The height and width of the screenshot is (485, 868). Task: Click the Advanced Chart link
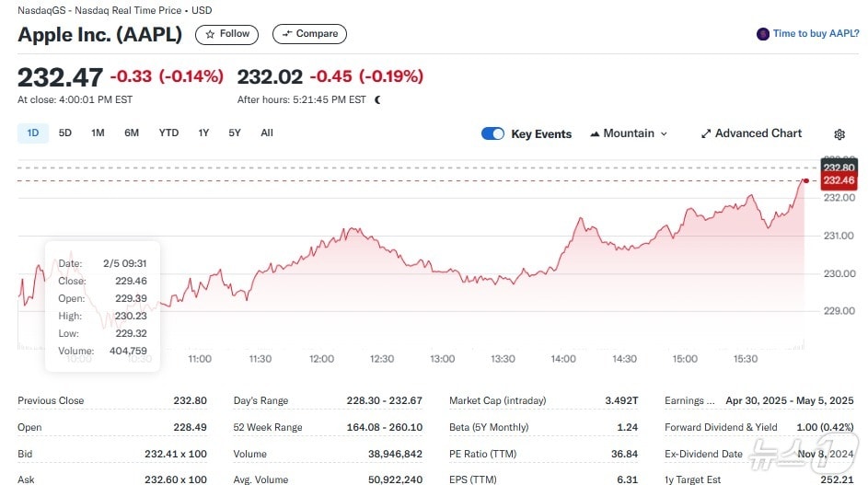pos(758,133)
